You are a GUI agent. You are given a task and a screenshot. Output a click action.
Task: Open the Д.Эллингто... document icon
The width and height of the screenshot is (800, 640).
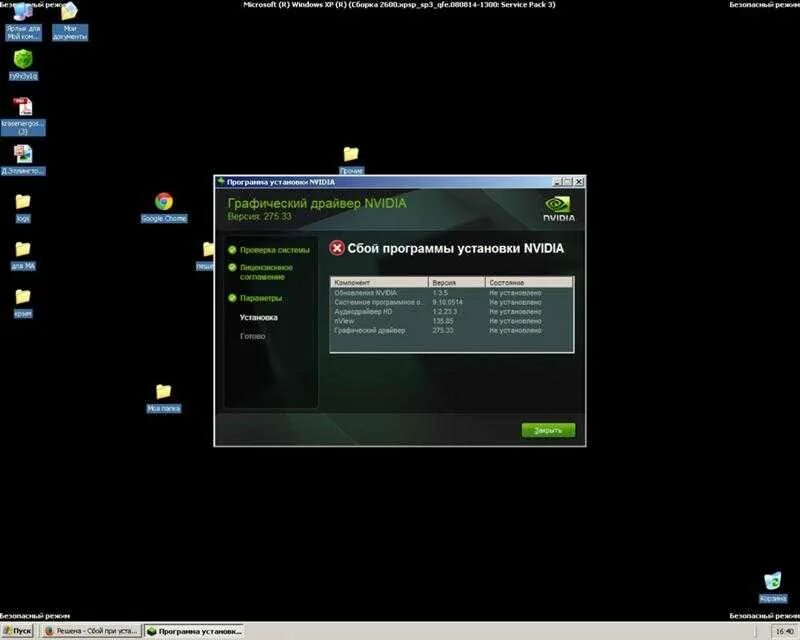click(23, 160)
